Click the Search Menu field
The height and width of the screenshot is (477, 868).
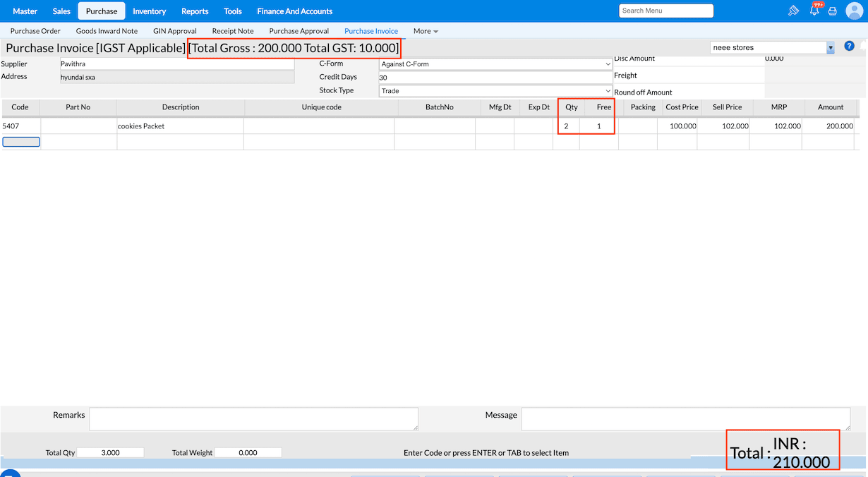click(x=666, y=11)
